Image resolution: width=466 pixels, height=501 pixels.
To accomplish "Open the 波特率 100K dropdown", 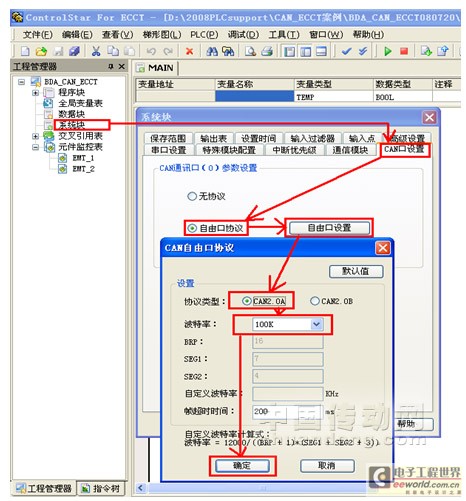I will tap(317, 324).
